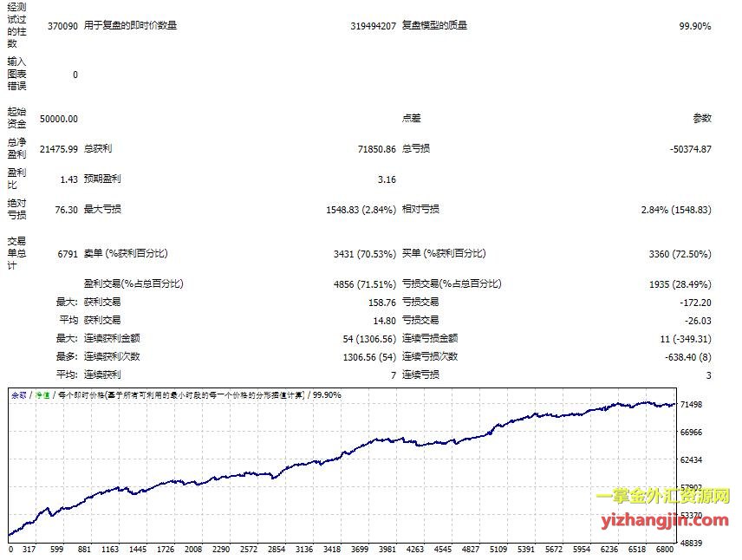Click the 连续获利次数 label
Image resolution: width=742 pixels, height=560 pixels.
[112, 356]
